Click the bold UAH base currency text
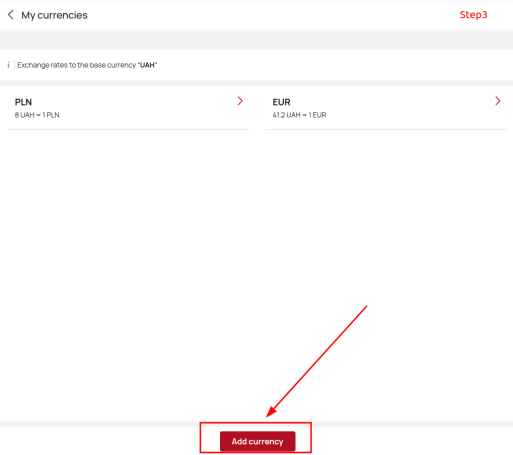This screenshot has height=455, width=513. (x=147, y=65)
